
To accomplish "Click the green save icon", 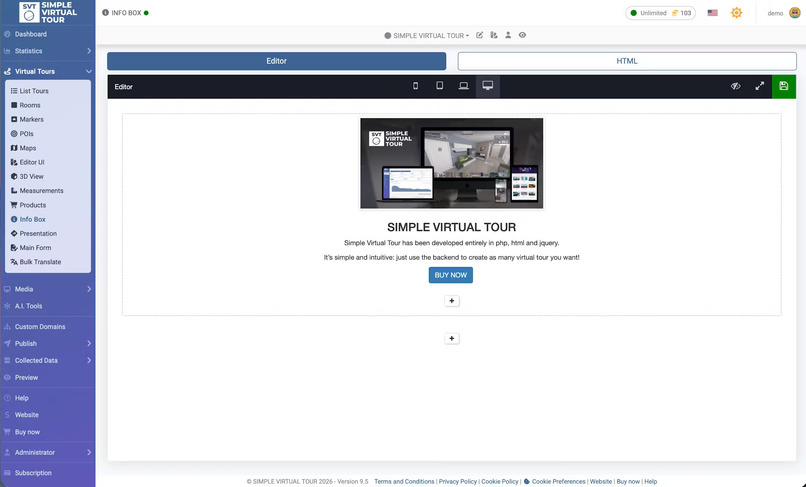I will coord(784,86).
